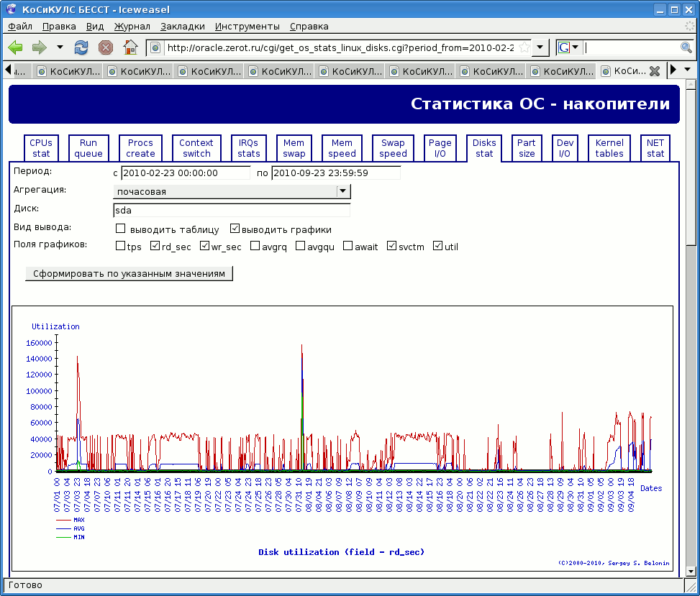This screenshot has width=700, height=596.
Task: Go back with the green back arrow
Action: (x=15, y=47)
